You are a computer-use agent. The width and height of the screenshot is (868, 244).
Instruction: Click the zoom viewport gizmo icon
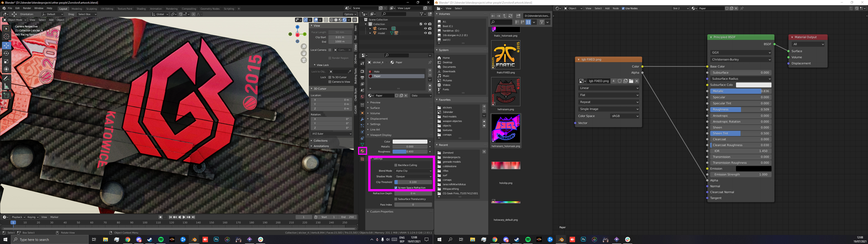304,47
